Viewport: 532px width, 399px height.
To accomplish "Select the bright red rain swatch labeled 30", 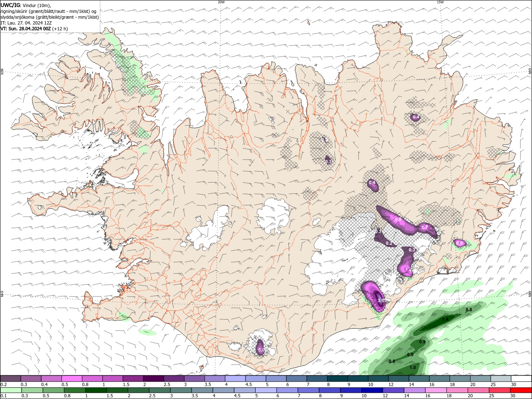I will pos(521,390).
